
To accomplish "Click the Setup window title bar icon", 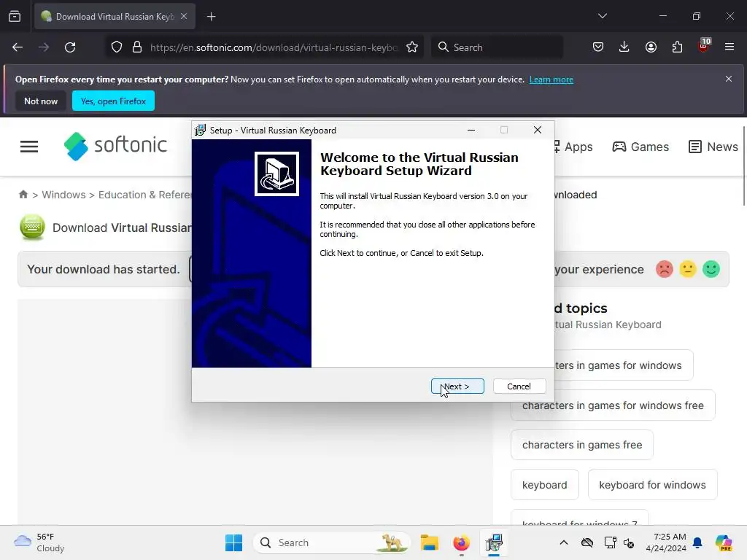I will [x=200, y=130].
